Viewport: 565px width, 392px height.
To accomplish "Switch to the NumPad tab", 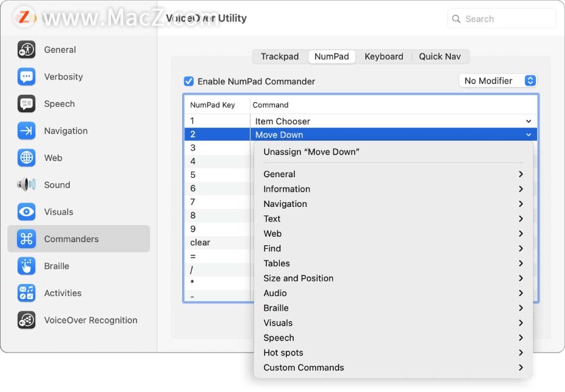I will click(332, 56).
